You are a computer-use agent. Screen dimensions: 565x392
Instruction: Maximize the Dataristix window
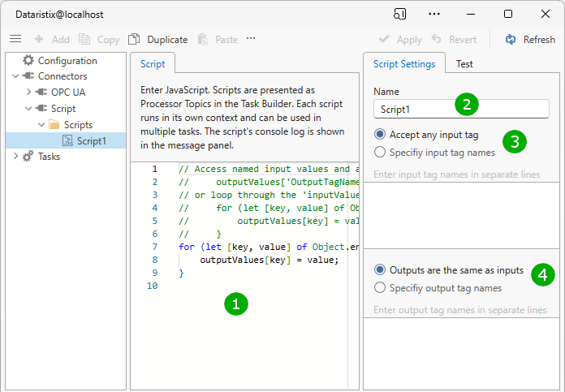(x=508, y=14)
